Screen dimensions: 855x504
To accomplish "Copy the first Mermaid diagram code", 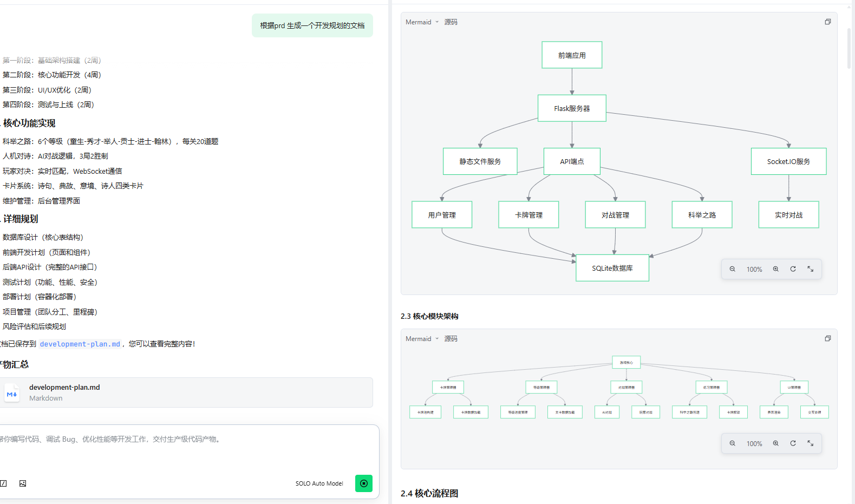I will [x=827, y=22].
